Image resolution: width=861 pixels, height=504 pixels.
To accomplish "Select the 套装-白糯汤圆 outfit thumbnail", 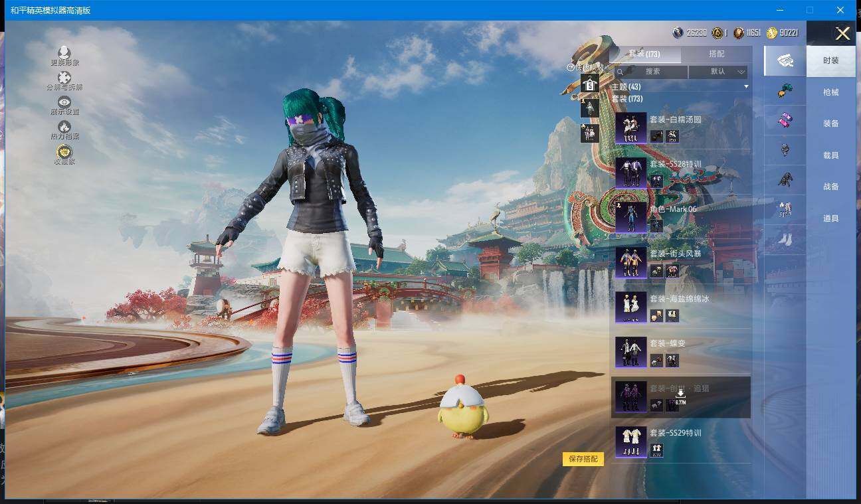I will pos(630,128).
